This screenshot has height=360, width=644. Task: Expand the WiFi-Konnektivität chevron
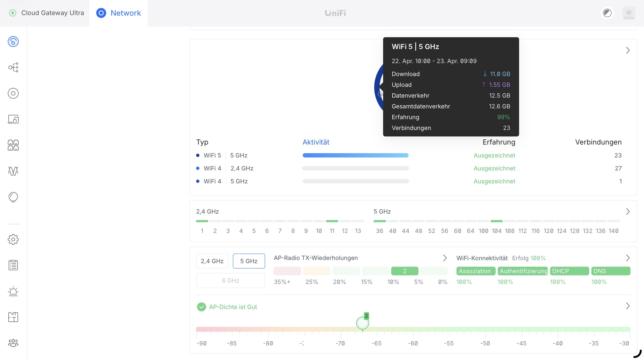pos(628,258)
